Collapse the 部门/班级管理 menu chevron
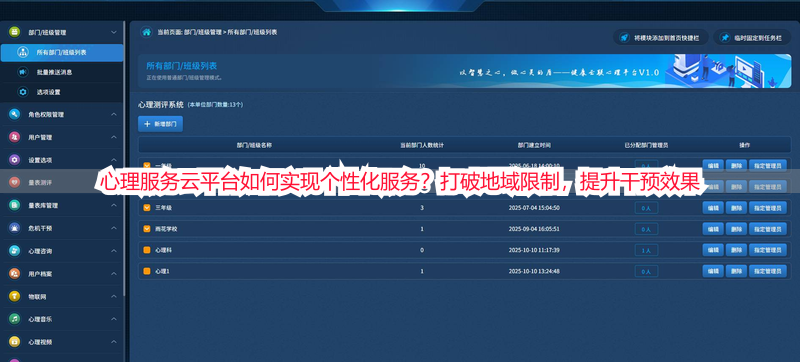The width and height of the screenshot is (800, 362). tap(114, 32)
